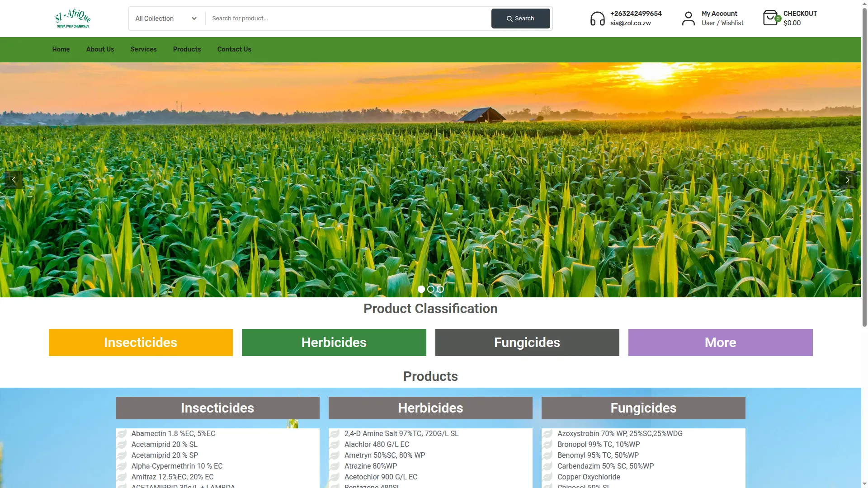Click Herbicides product list header

[x=430, y=408]
